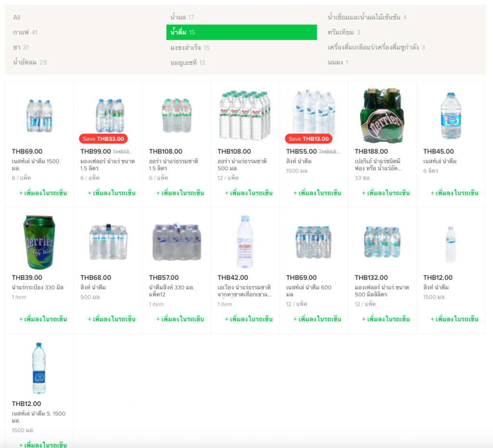
Task: Click the Save THB33.00 discount badge
Action: pyautogui.click(x=103, y=139)
